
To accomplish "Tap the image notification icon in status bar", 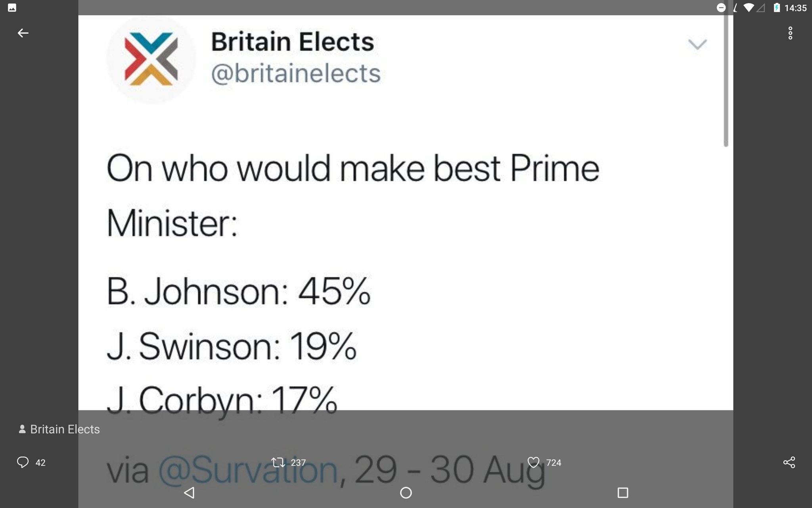I will 12,8.
